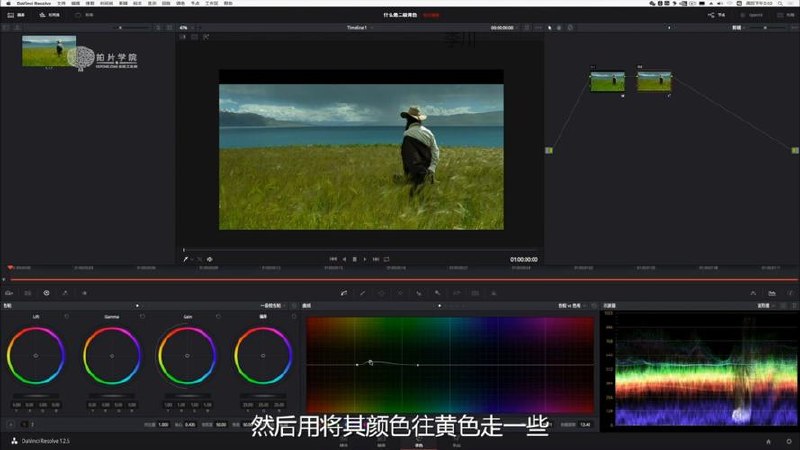This screenshot has width=800, height=450.
Task: Reset the Gain color wheel
Action: point(218,317)
